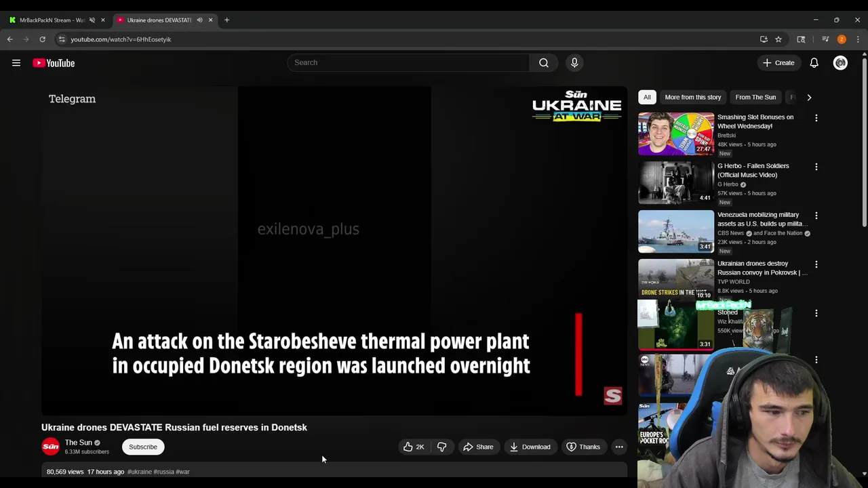Click the browser address bar URL

click(121, 39)
